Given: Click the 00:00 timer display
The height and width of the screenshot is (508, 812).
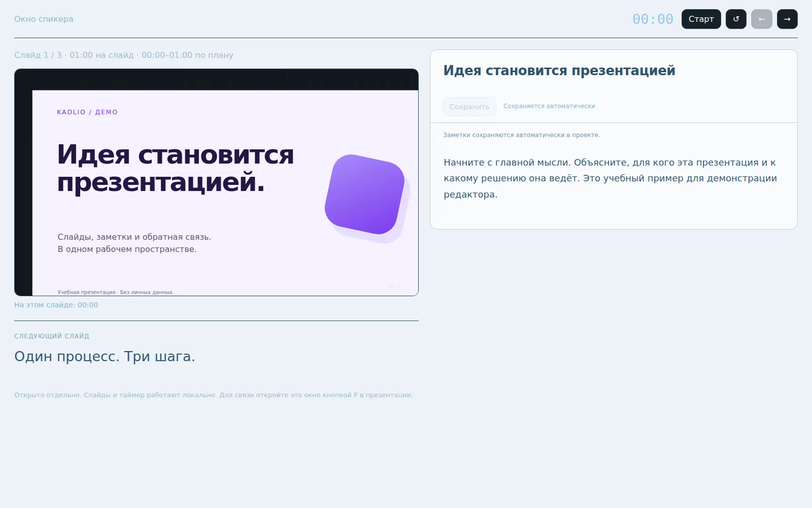Looking at the screenshot, I should pyautogui.click(x=653, y=19).
